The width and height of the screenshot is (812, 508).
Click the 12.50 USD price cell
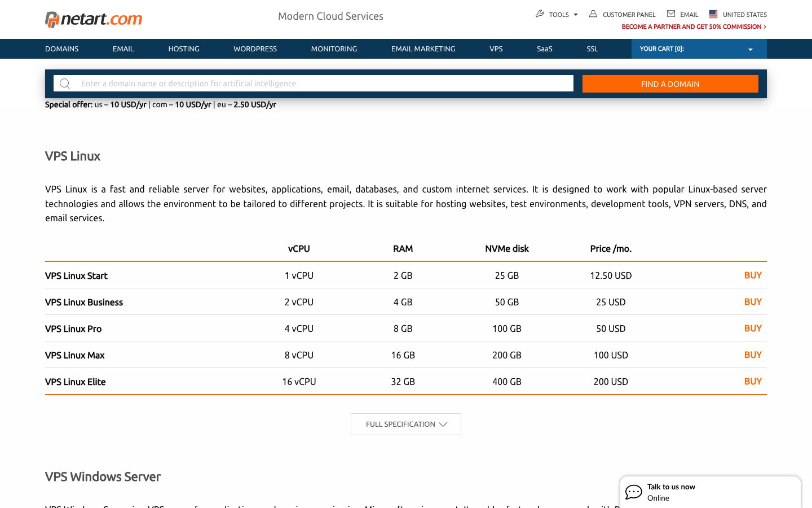click(x=611, y=276)
